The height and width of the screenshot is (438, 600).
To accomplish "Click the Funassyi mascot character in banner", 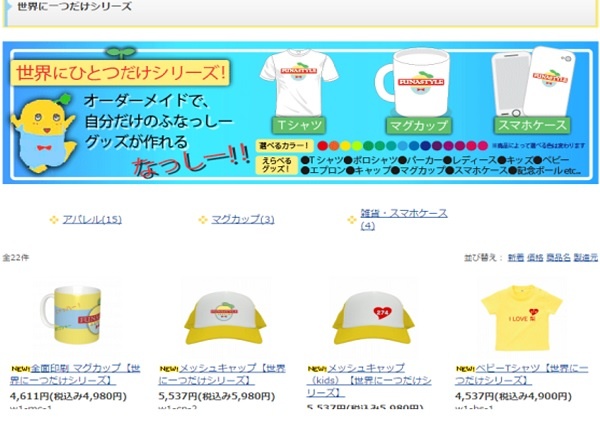I will (43, 132).
